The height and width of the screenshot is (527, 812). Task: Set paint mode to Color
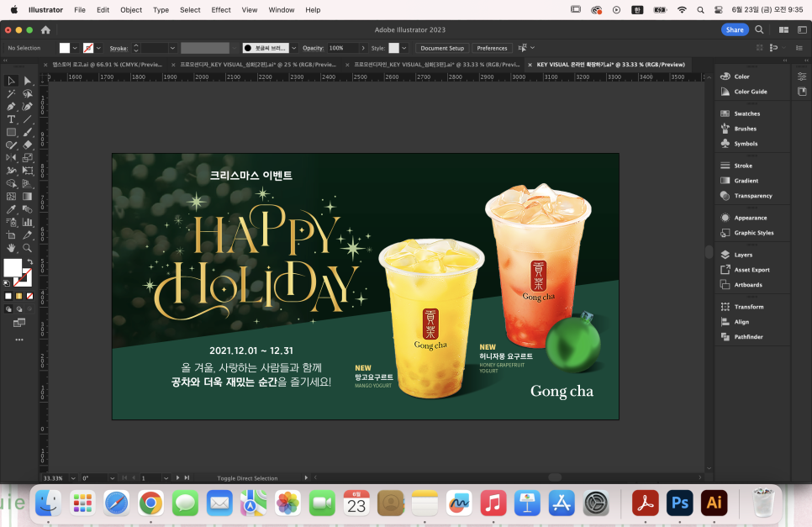coord(8,296)
